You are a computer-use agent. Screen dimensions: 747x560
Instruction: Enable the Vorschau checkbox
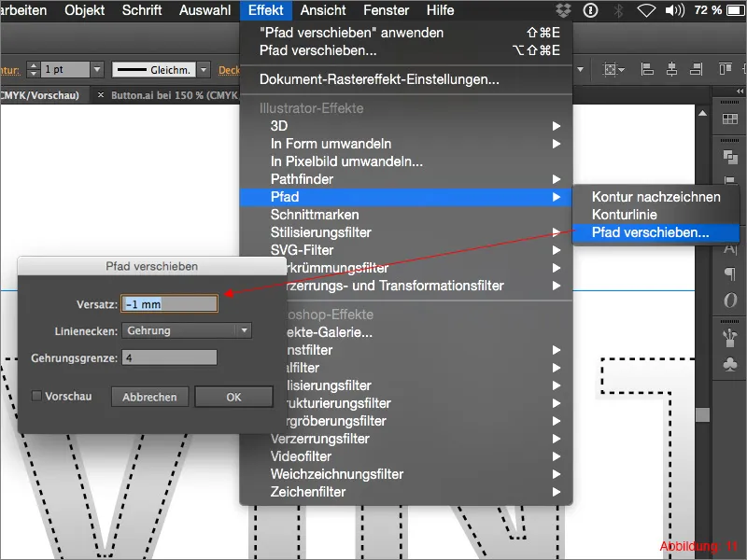coord(36,396)
